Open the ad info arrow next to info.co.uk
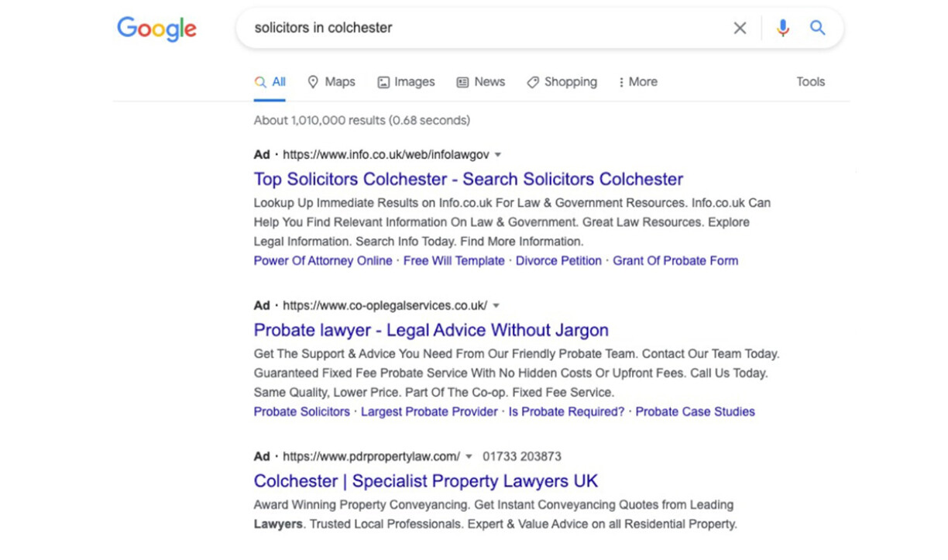The width and height of the screenshot is (948, 560). (x=497, y=154)
